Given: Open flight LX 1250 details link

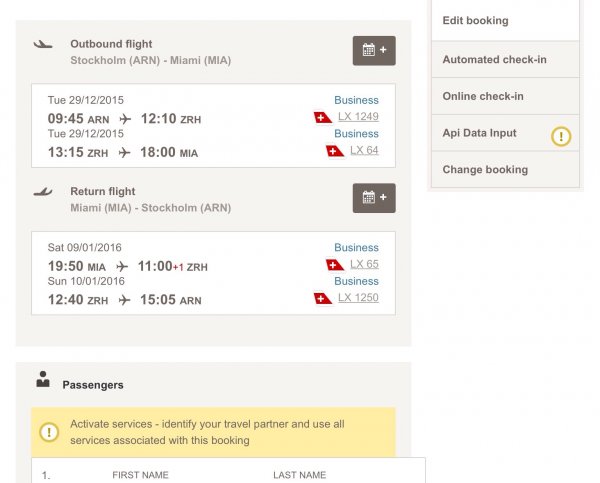Looking at the screenshot, I should pos(359,298).
